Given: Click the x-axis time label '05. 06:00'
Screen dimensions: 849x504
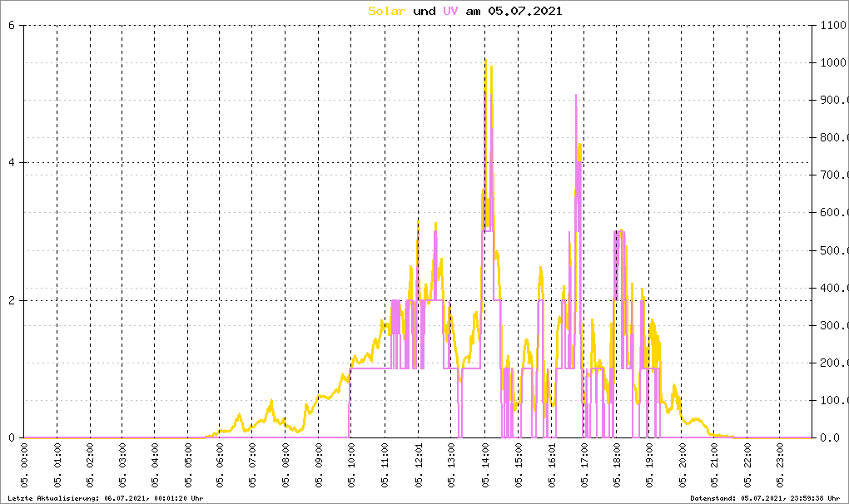Looking at the screenshot, I should (220, 466).
